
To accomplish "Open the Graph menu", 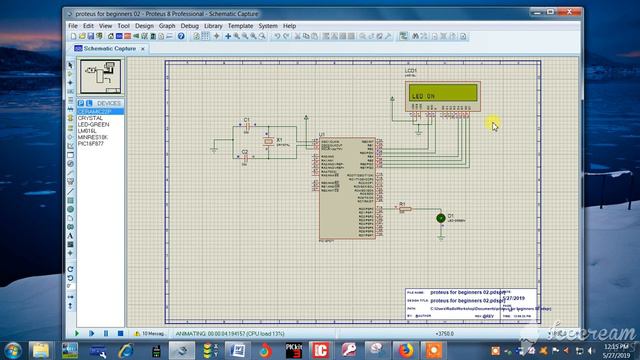I will (167, 26).
